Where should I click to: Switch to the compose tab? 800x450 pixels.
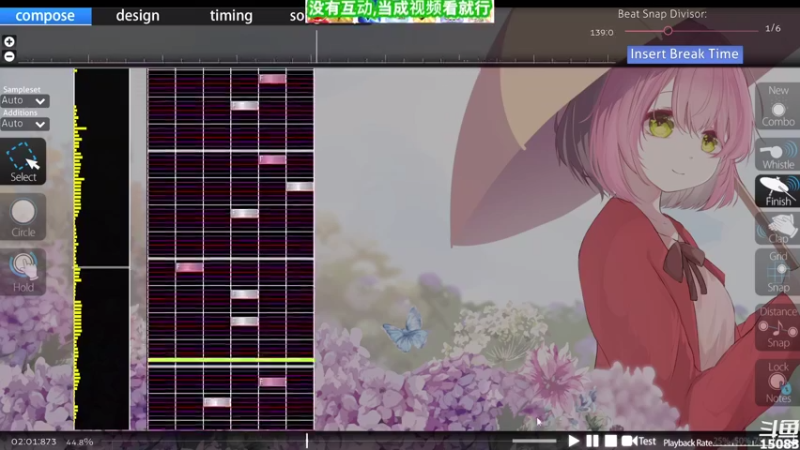[45, 16]
